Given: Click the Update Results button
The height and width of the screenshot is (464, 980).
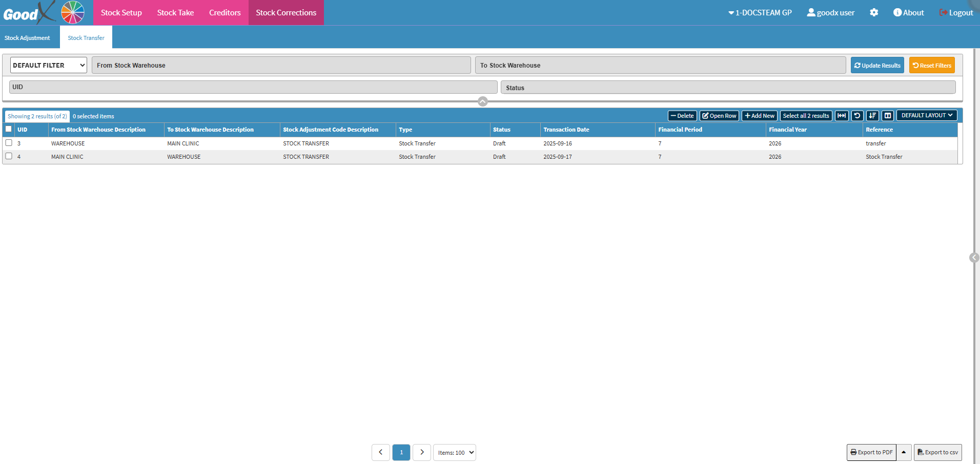Looking at the screenshot, I should [x=877, y=65].
